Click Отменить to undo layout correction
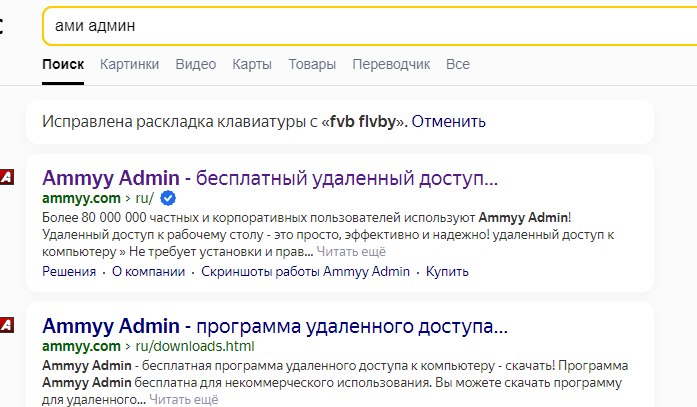This screenshot has height=407, width=697. 449,121
